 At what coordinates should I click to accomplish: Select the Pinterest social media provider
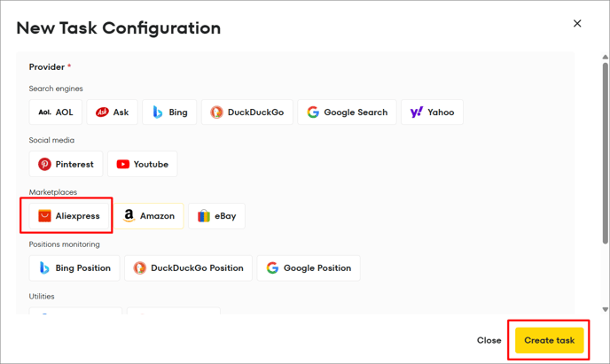coord(66,165)
